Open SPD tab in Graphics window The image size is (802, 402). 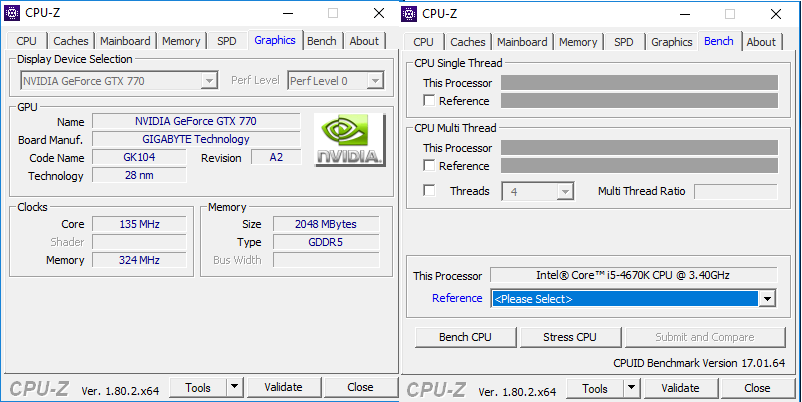pyautogui.click(x=227, y=41)
